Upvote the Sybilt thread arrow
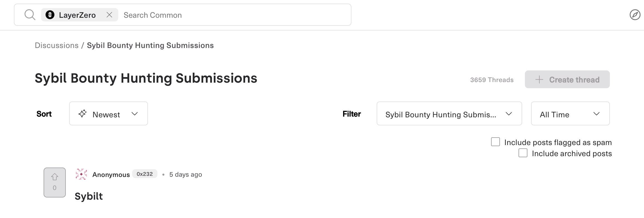This screenshot has height=218, width=644. pyautogui.click(x=55, y=177)
